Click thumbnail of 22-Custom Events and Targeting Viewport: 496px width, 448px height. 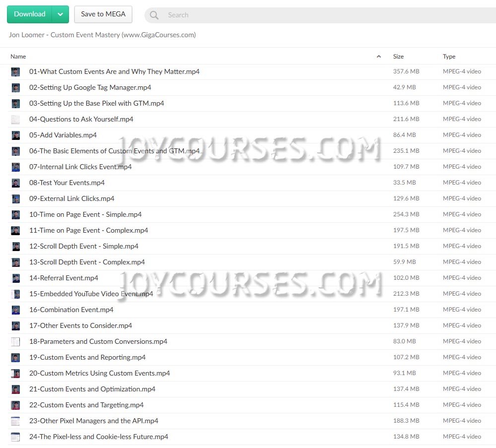pyautogui.click(x=15, y=405)
